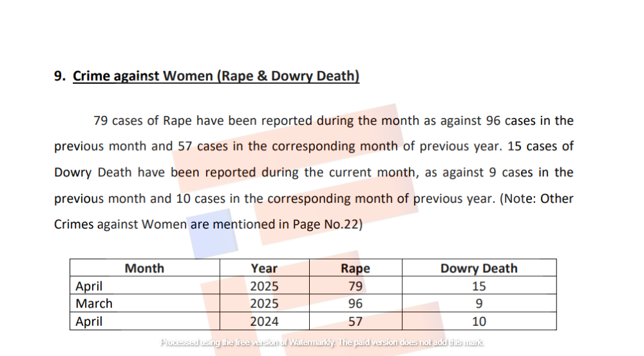Image resolution: width=644 pixels, height=356 pixels.
Task: Click the section number "9." before heading
Action: (x=61, y=76)
